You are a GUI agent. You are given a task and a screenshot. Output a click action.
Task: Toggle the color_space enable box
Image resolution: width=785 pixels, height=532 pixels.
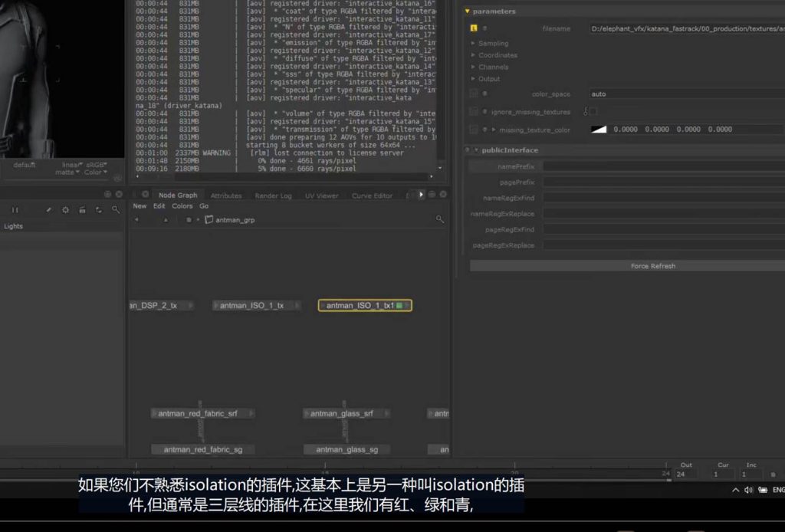pyautogui.click(x=474, y=94)
